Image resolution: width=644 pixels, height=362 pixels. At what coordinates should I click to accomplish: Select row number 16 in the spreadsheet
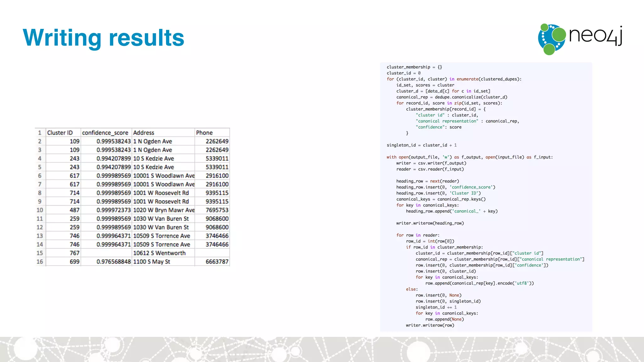coord(40,261)
